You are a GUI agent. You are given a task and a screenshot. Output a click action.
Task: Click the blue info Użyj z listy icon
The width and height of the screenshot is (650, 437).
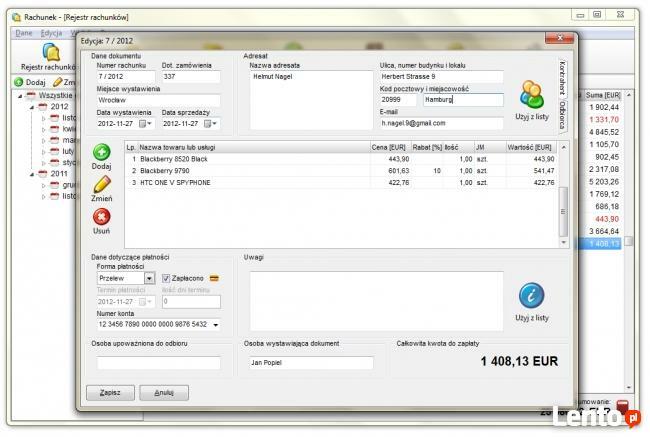[531, 295]
